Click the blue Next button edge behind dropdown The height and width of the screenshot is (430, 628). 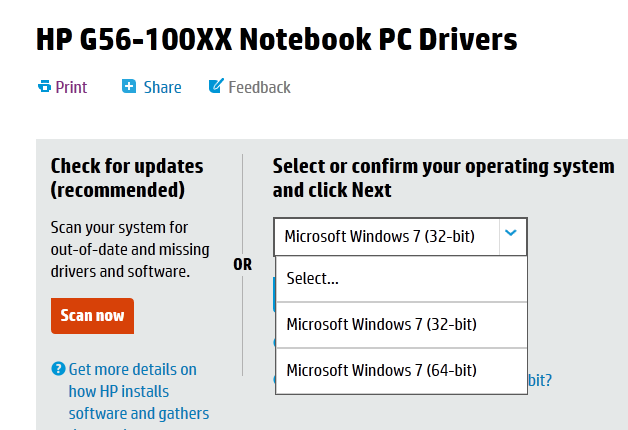coord(274,295)
